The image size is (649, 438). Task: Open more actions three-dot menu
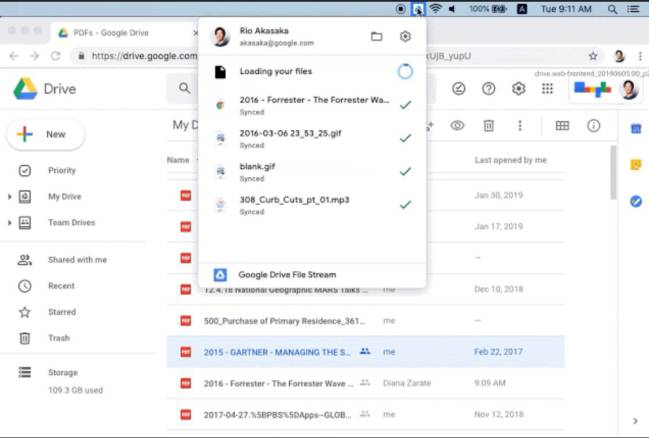(x=520, y=125)
